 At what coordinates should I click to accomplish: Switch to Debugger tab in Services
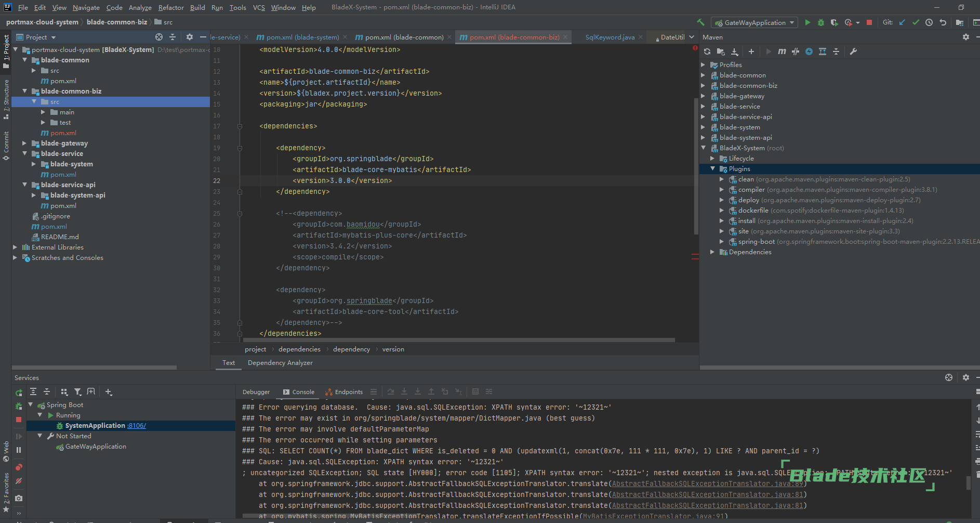coord(256,392)
